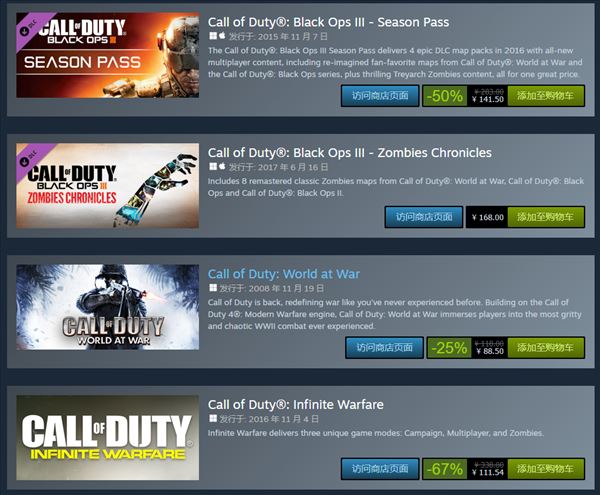The width and height of the screenshot is (600, 495).
Task: Add Infinite Warfare to cart
Action: point(546,469)
